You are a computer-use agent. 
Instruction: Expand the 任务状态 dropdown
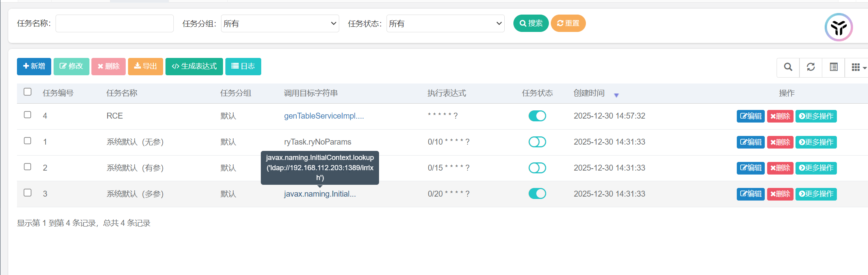pyautogui.click(x=445, y=24)
